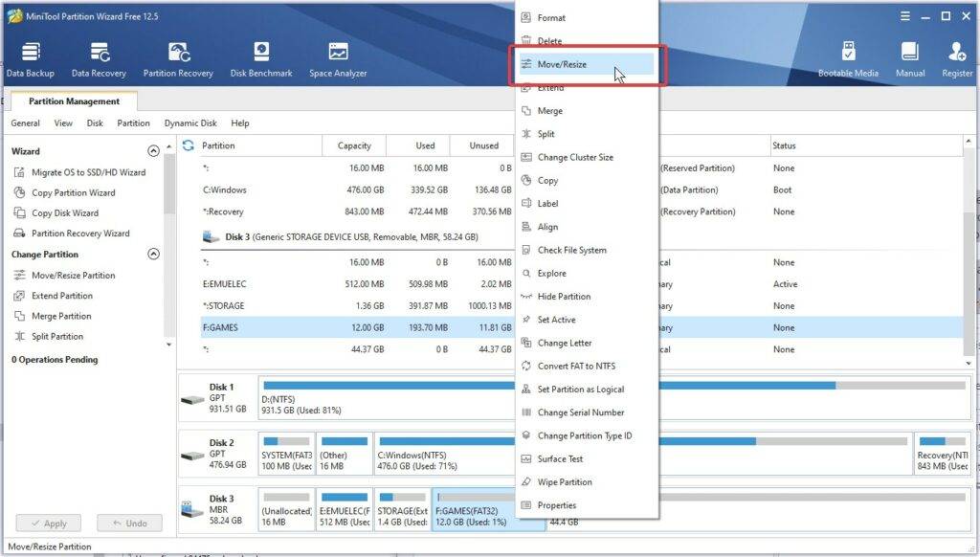
Task: Click the Undo button
Action: click(129, 524)
